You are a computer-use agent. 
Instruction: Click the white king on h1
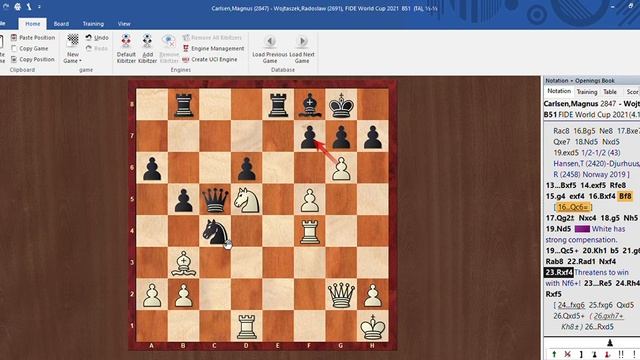[373, 327]
